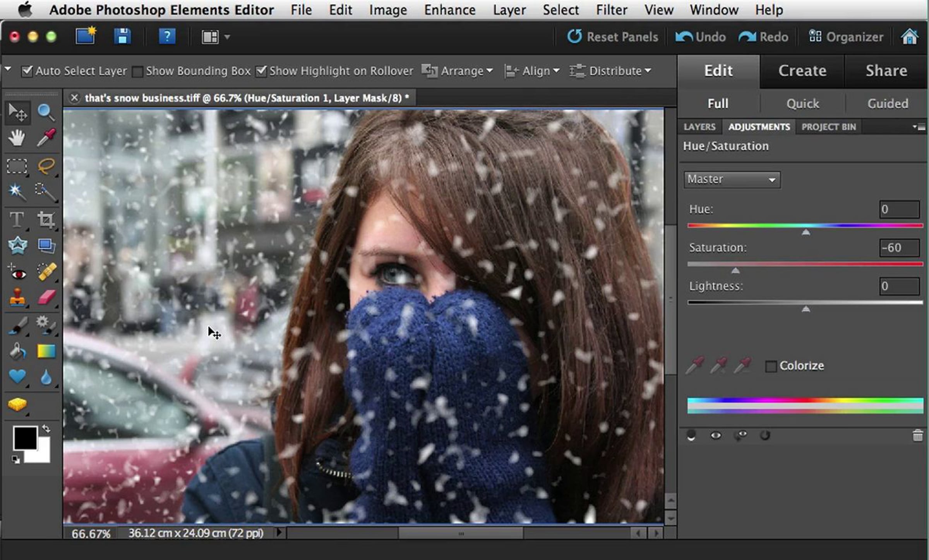Open the Organizer
The image size is (929, 560).
(x=846, y=37)
